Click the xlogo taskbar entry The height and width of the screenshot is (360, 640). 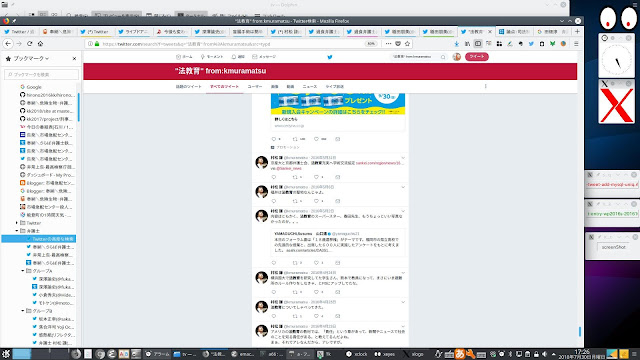(414, 354)
